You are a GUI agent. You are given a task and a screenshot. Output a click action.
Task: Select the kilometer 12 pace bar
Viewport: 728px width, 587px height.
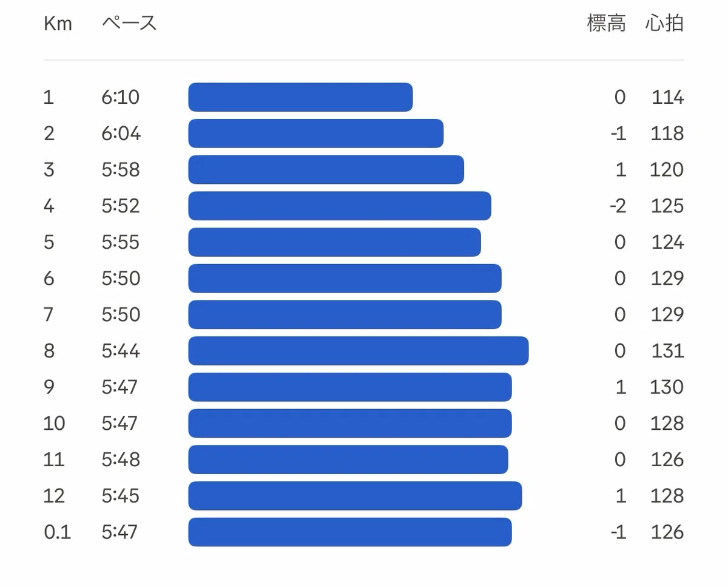[355, 496]
